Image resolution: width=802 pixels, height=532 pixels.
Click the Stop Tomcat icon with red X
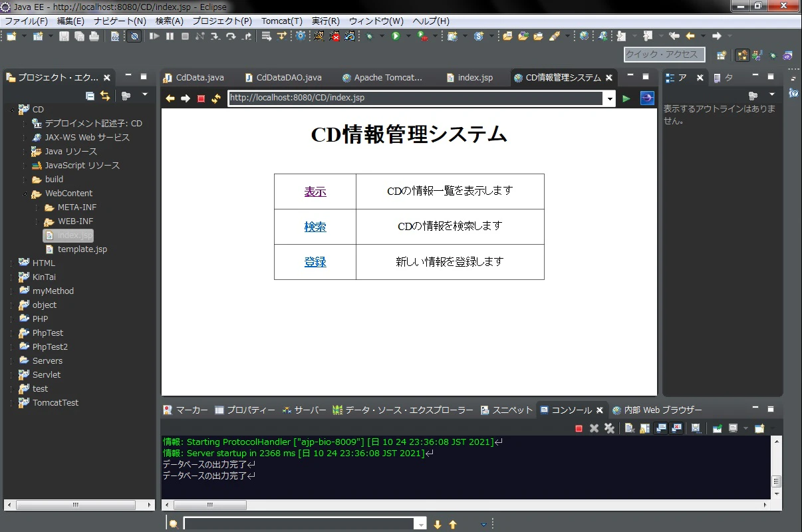point(334,36)
